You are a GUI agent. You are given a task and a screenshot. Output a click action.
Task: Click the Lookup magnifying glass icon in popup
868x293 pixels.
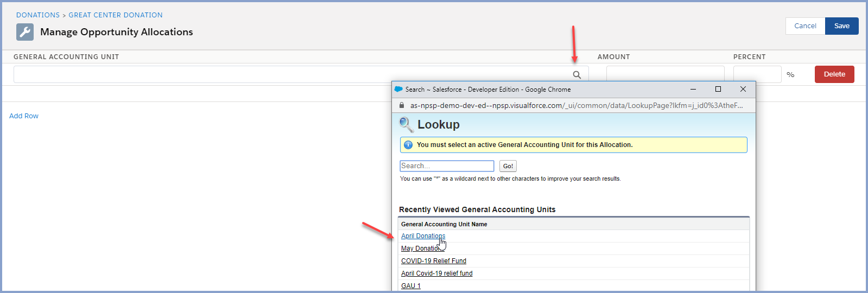click(406, 125)
